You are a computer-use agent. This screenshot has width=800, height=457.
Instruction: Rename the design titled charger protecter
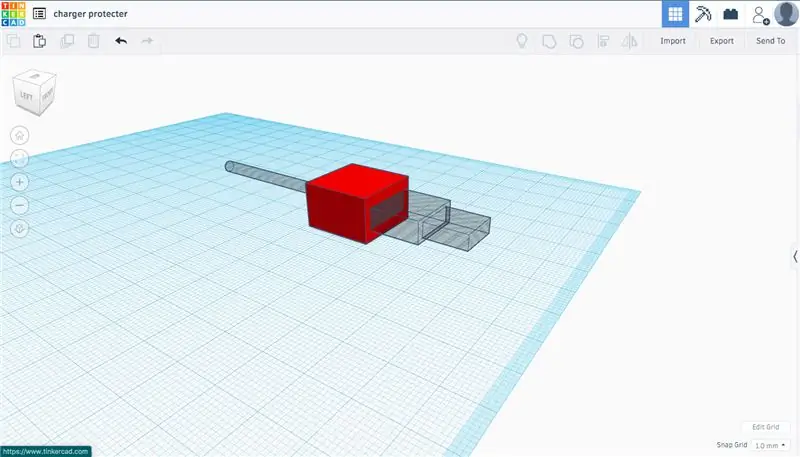click(x=90, y=14)
